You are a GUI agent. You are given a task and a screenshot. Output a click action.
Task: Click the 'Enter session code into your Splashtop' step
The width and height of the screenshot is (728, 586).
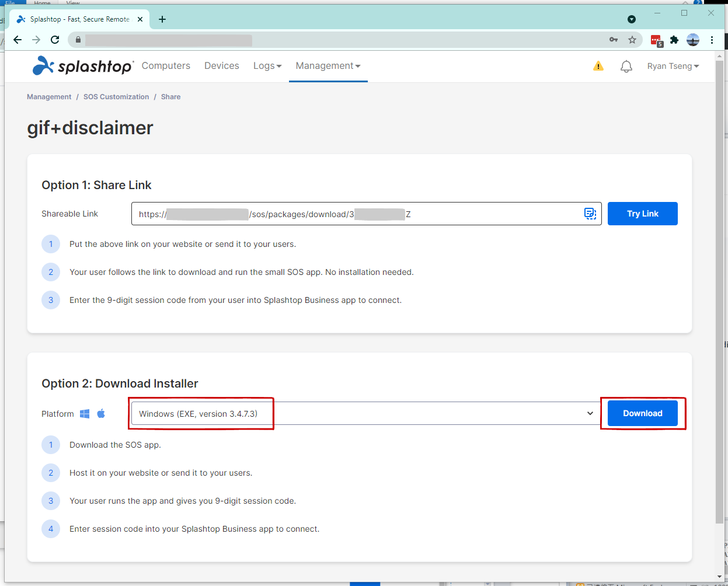[x=194, y=529]
